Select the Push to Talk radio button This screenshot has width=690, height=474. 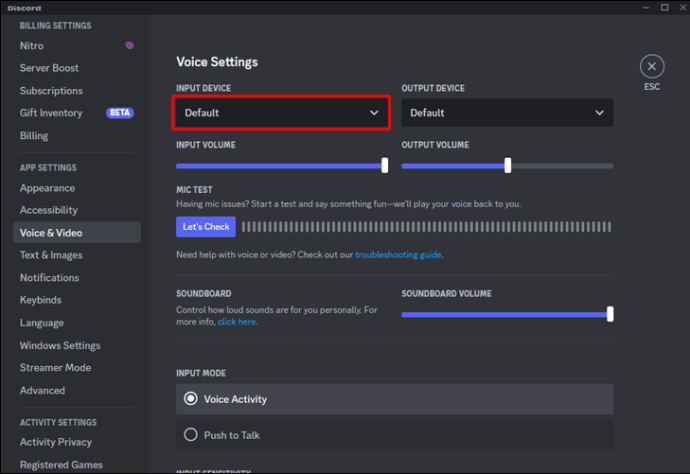[x=191, y=435]
